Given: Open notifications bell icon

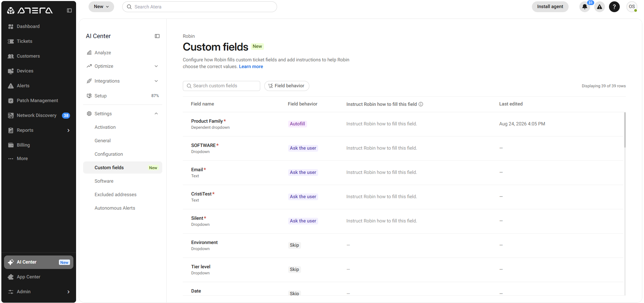Looking at the screenshot, I should point(585,7).
